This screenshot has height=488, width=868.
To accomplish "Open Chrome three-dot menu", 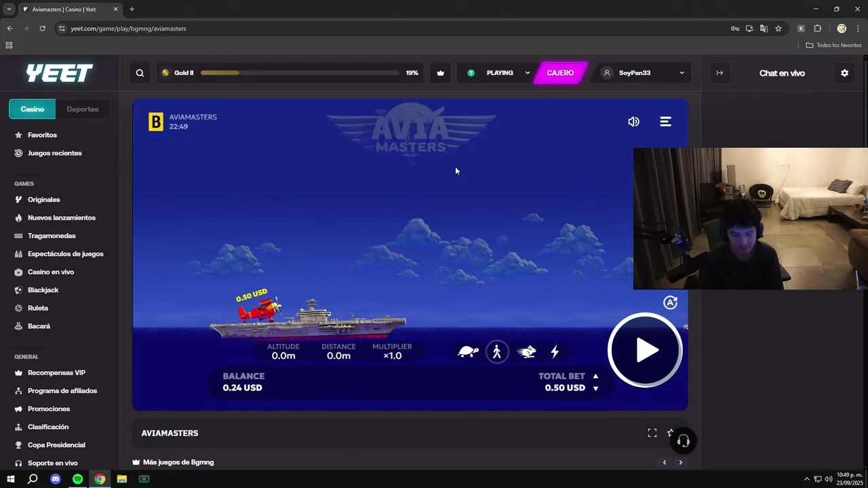I will [858, 28].
